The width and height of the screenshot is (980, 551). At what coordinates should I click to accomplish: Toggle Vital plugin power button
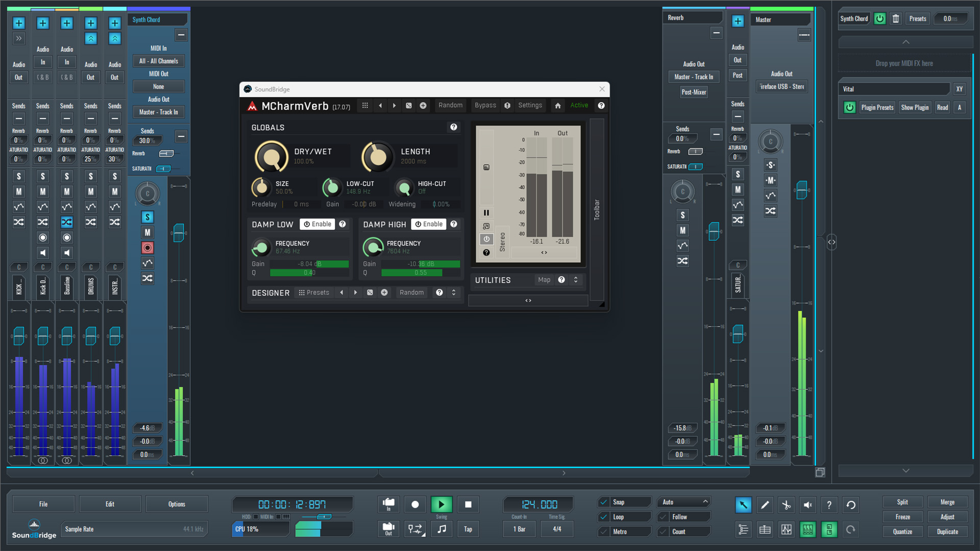849,108
